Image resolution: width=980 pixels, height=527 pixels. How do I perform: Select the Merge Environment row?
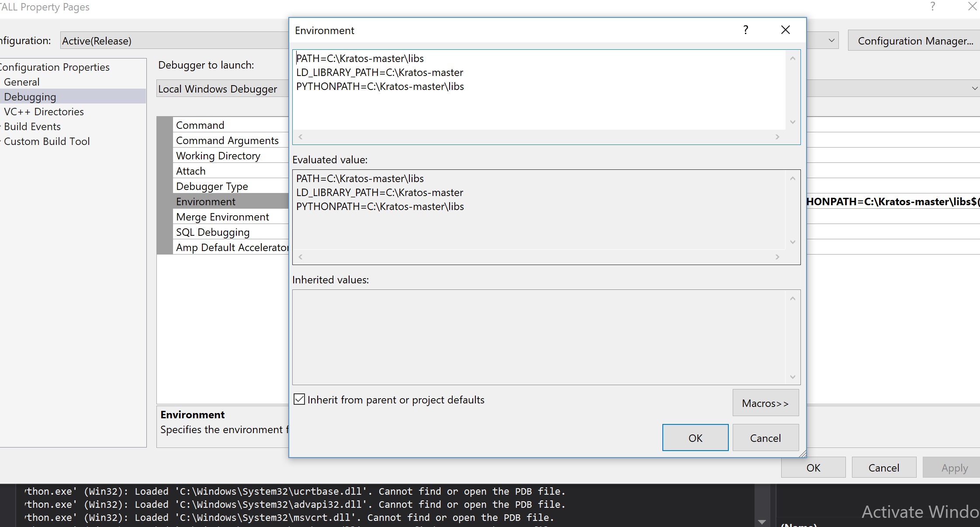click(x=222, y=217)
